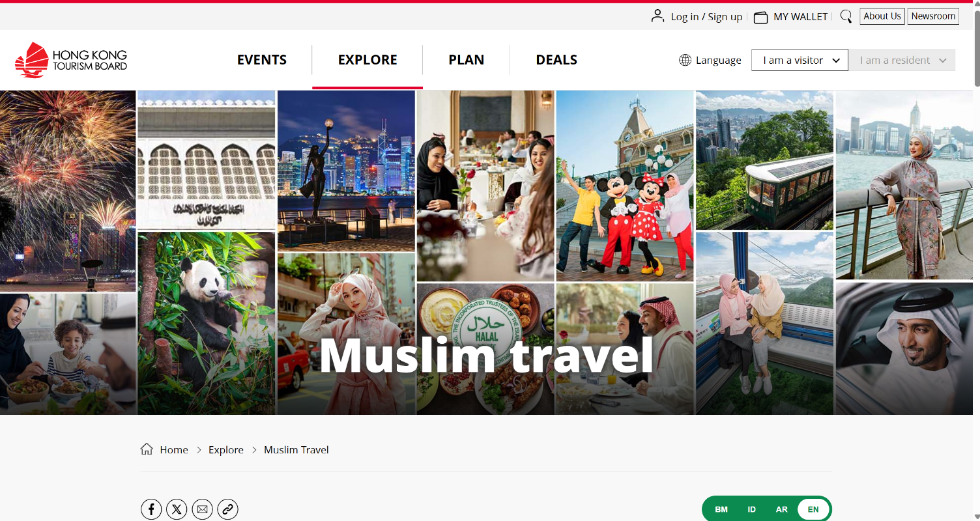Switch language toggle to ID

(751, 509)
